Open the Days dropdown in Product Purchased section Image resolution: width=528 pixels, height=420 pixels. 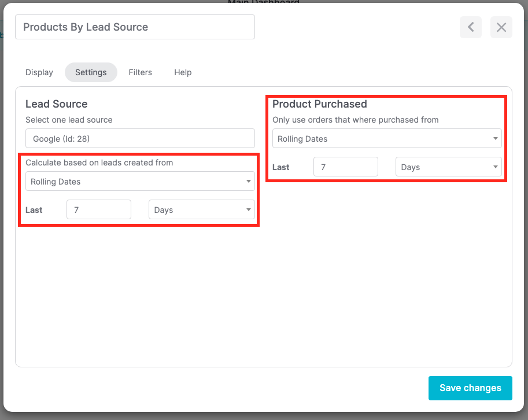coord(448,167)
